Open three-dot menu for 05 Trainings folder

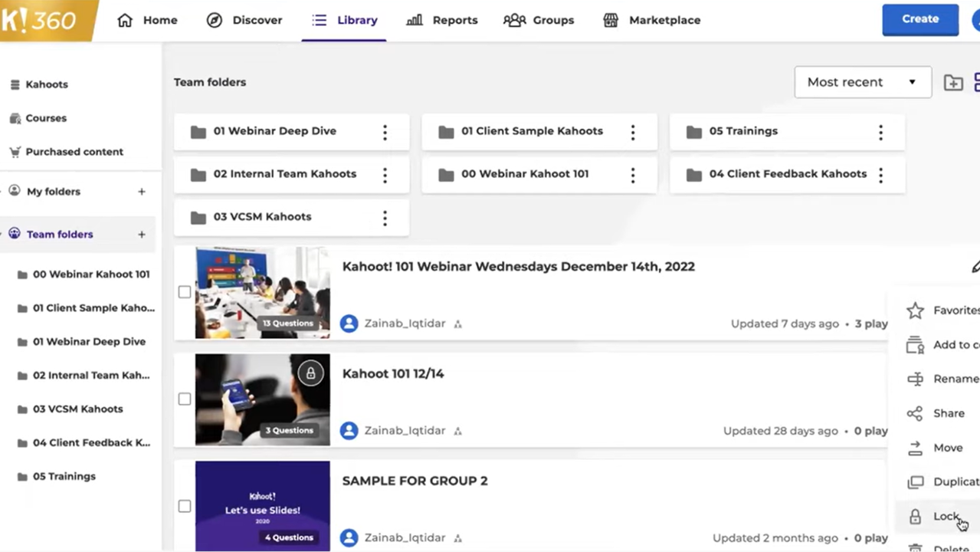click(x=880, y=132)
